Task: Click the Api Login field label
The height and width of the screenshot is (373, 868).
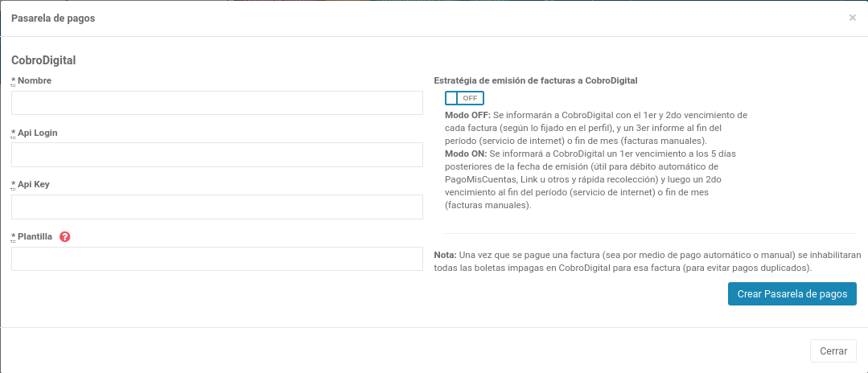Action: (35, 133)
